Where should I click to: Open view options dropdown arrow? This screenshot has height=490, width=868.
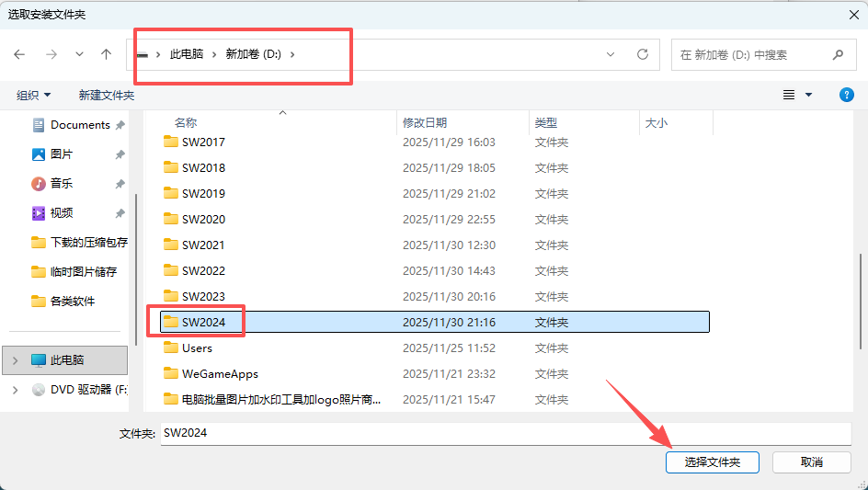click(808, 96)
